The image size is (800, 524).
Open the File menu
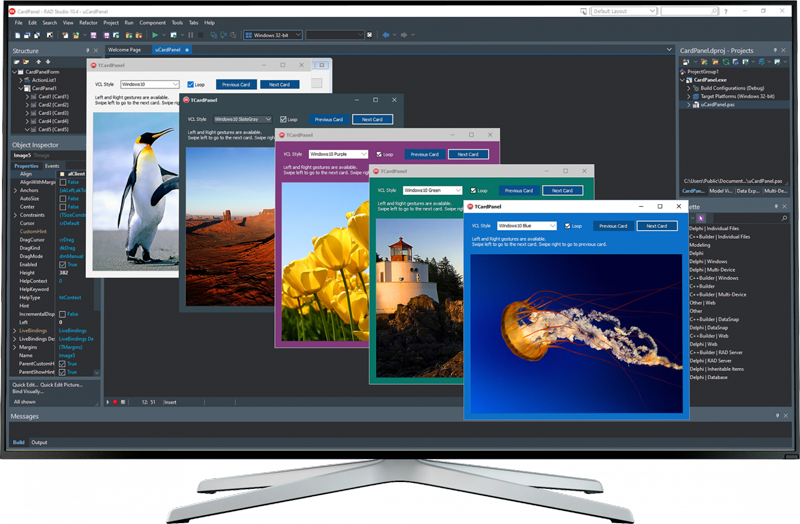click(x=18, y=23)
